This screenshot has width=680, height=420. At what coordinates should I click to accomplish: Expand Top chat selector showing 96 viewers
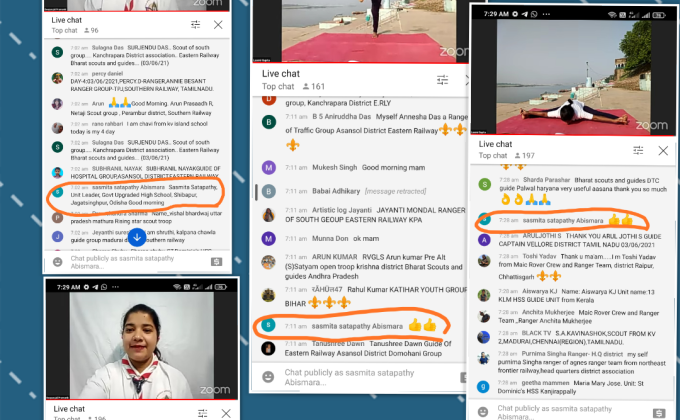tap(78, 31)
